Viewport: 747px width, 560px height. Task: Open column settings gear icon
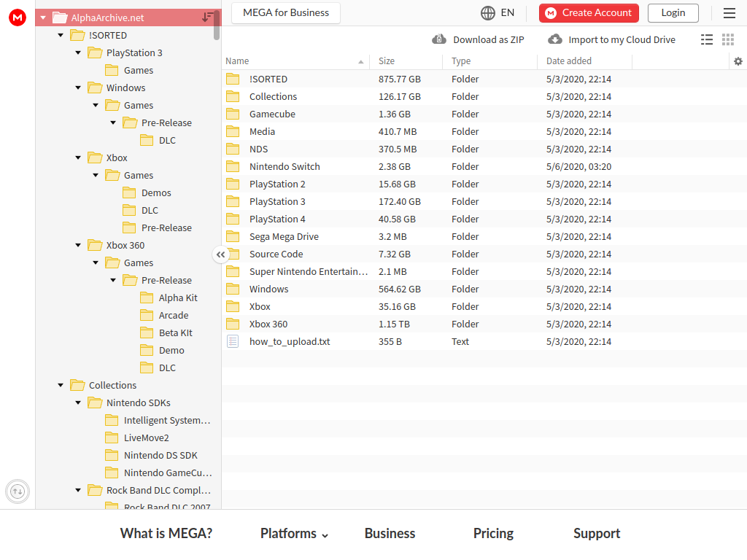tap(738, 61)
